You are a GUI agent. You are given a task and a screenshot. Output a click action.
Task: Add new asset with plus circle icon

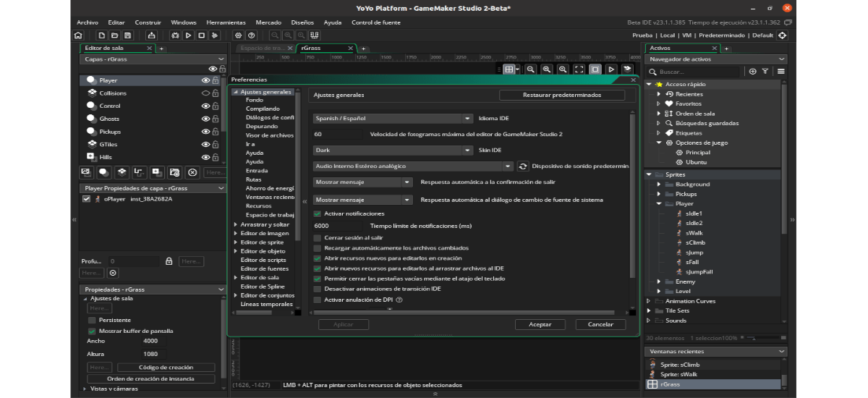(x=752, y=72)
